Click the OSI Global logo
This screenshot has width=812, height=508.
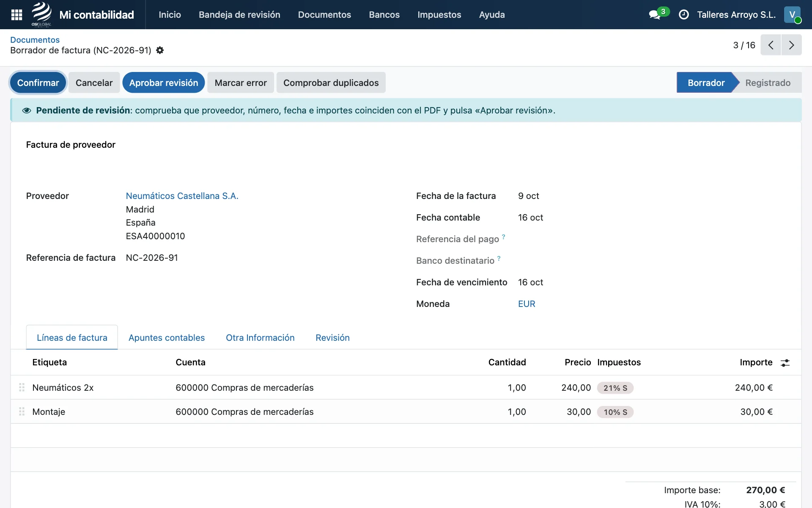[41, 14]
